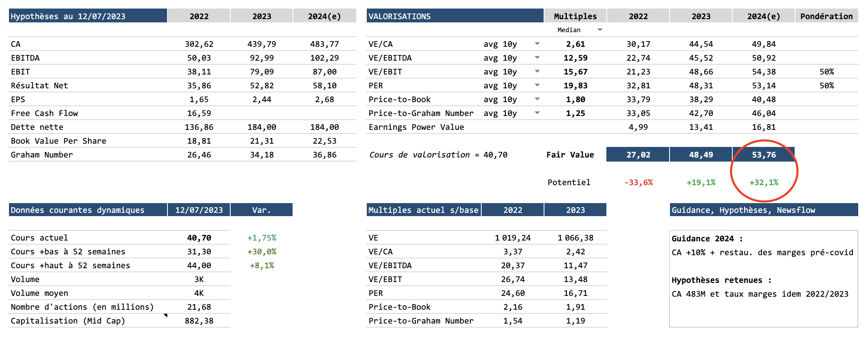Screen dimensions: 868x337
Task: Open the Price-to-Book avg 10y dropdown
Action: pos(537,99)
